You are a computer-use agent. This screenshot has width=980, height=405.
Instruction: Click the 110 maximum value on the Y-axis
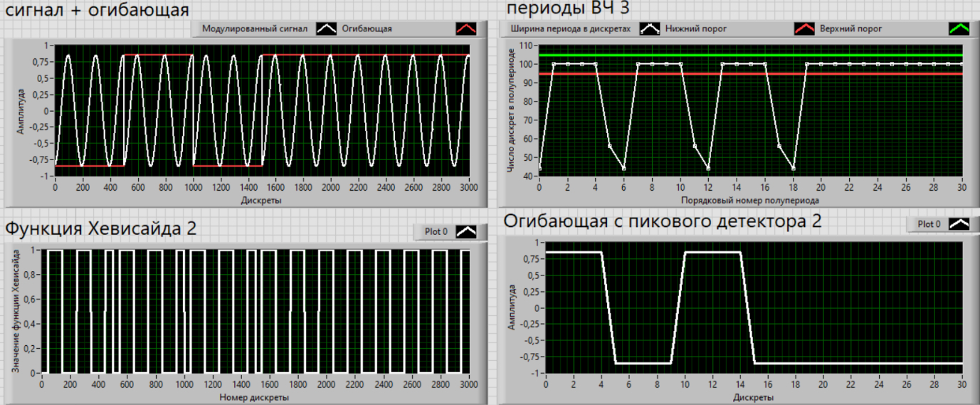[x=526, y=46]
